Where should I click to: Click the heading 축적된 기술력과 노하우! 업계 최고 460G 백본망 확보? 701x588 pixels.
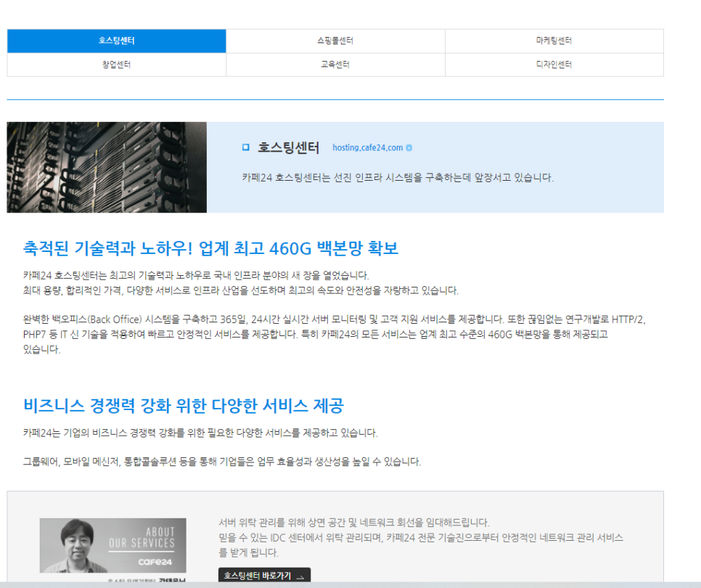click(210, 248)
